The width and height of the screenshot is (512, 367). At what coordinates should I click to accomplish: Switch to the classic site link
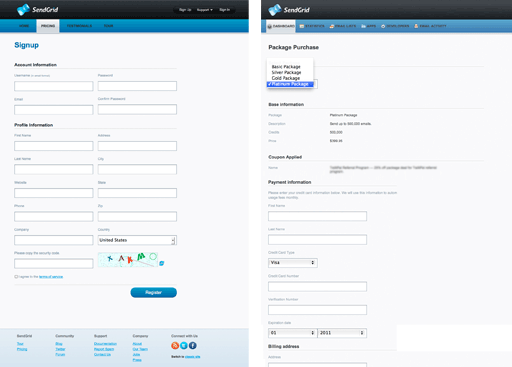pyautogui.click(x=193, y=357)
